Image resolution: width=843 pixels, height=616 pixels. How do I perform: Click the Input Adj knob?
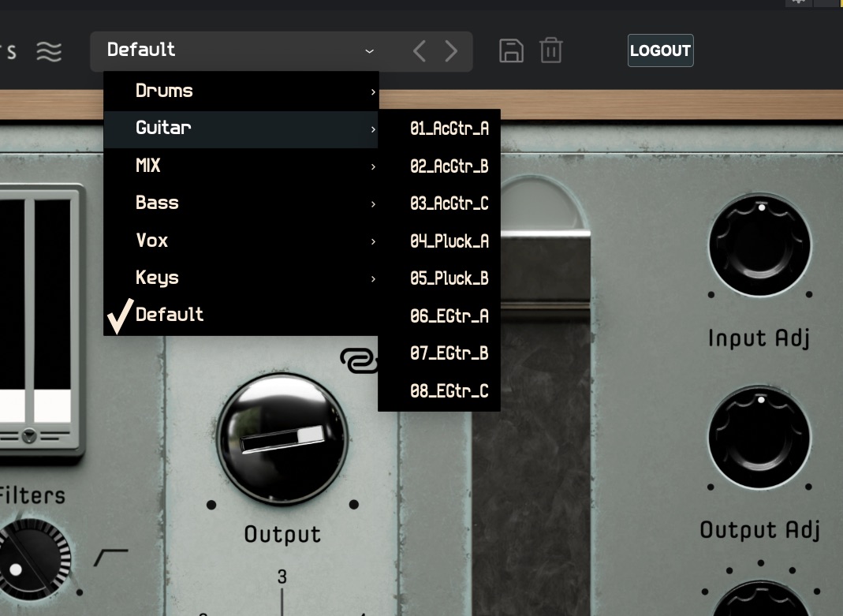point(759,245)
